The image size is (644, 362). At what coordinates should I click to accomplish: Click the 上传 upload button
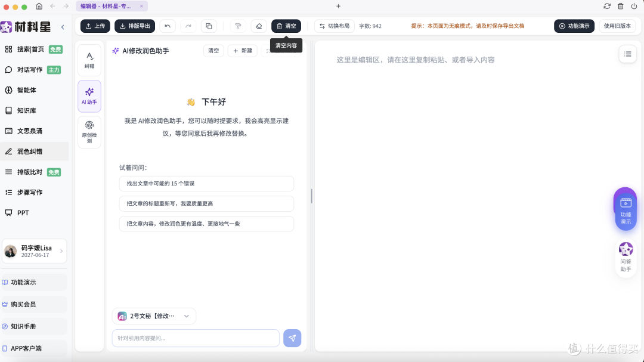point(95,26)
